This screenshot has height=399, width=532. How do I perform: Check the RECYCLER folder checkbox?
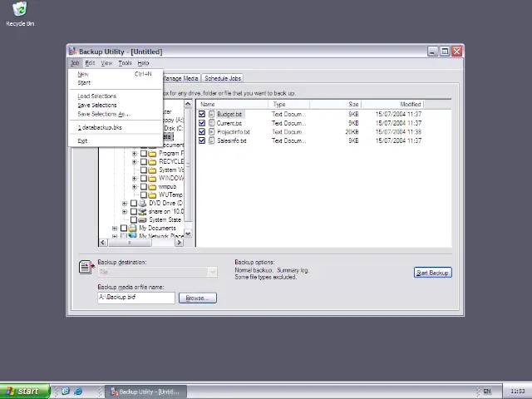[x=144, y=161]
